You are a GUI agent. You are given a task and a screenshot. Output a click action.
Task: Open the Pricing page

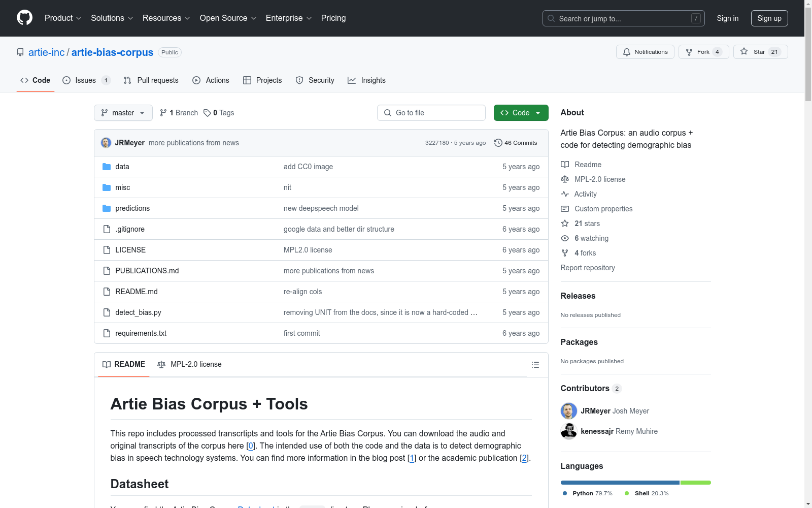tap(333, 18)
